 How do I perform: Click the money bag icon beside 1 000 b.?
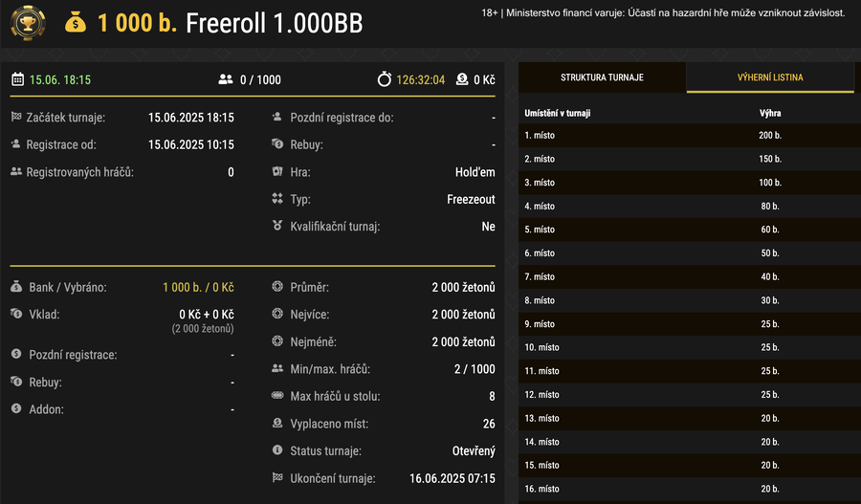(x=76, y=23)
